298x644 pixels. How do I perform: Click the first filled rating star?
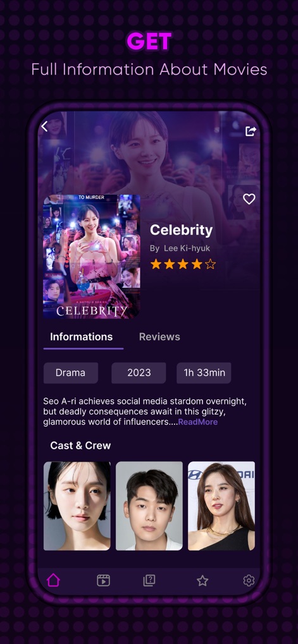click(x=156, y=264)
